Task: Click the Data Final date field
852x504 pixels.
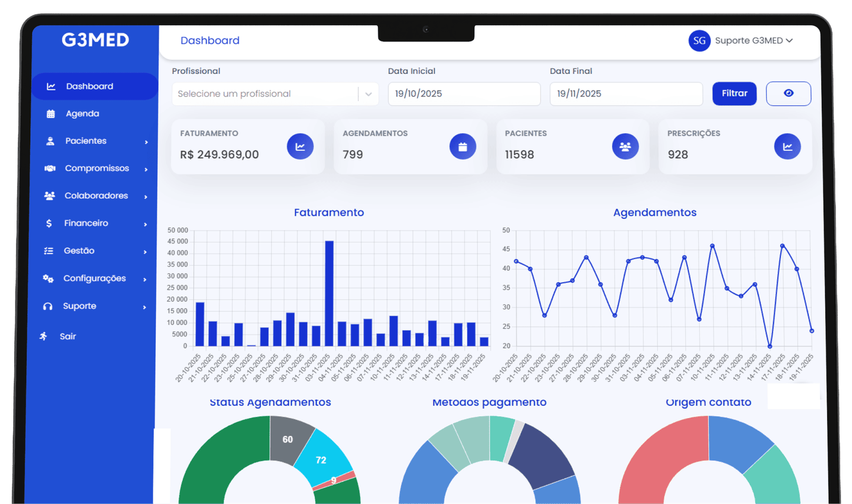Action: point(626,94)
